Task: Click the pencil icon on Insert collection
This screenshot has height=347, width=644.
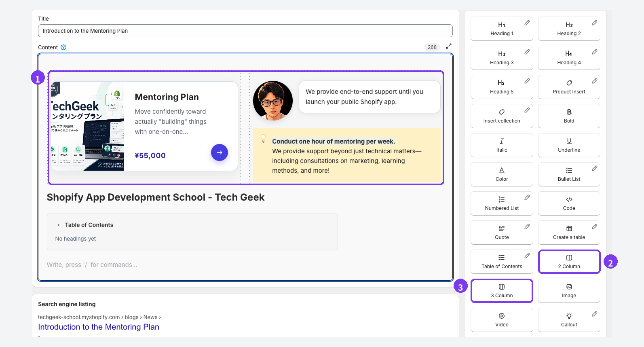Action: coord(527,110)
